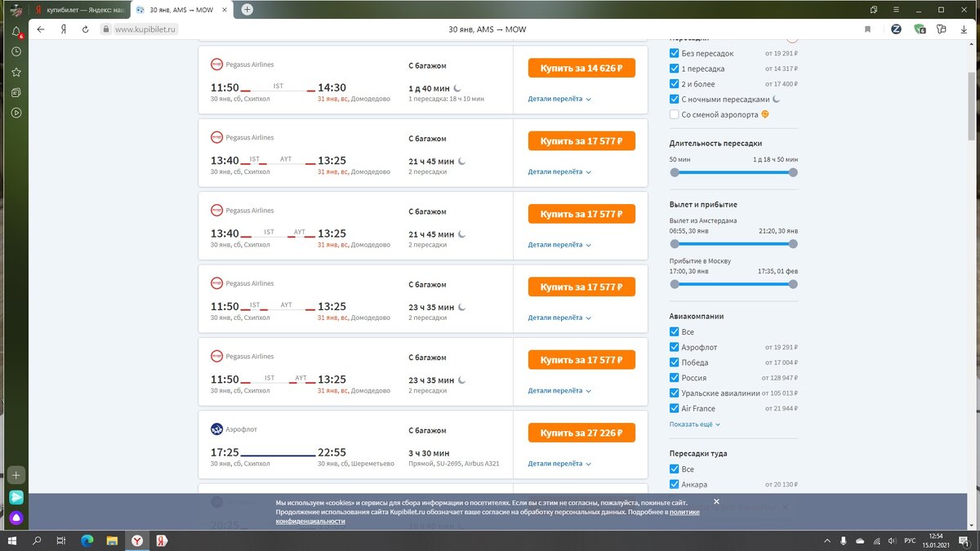Click moon icon beside С ночными пересадками
Screen dimensions: 980x551
(x=776, y=100)
